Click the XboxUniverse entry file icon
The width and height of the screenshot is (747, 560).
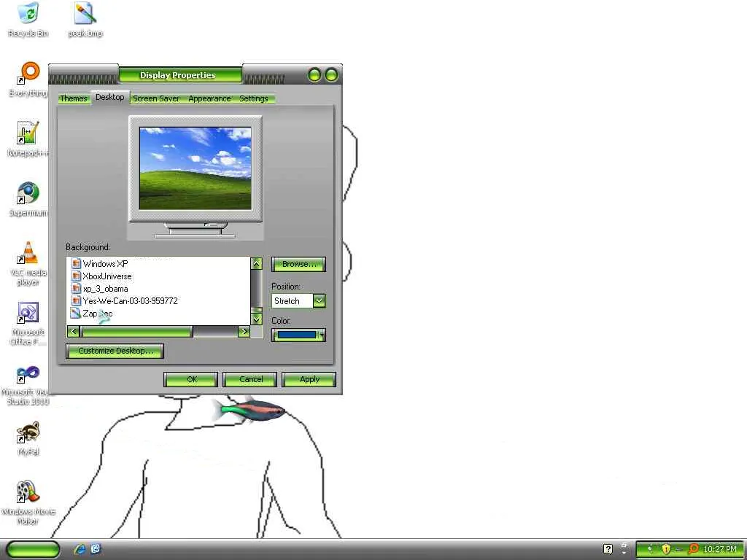pyautogui.click(x=76, y=276)
